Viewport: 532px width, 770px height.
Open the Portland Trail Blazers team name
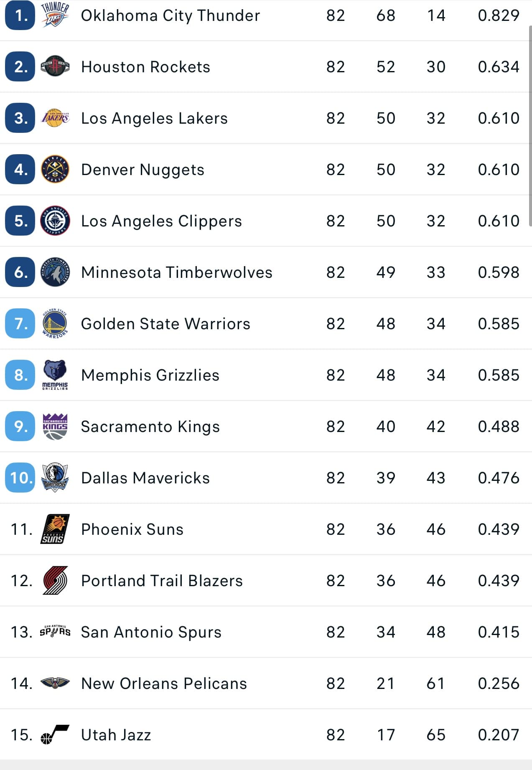pyautogui.click(x=162, y=580)
